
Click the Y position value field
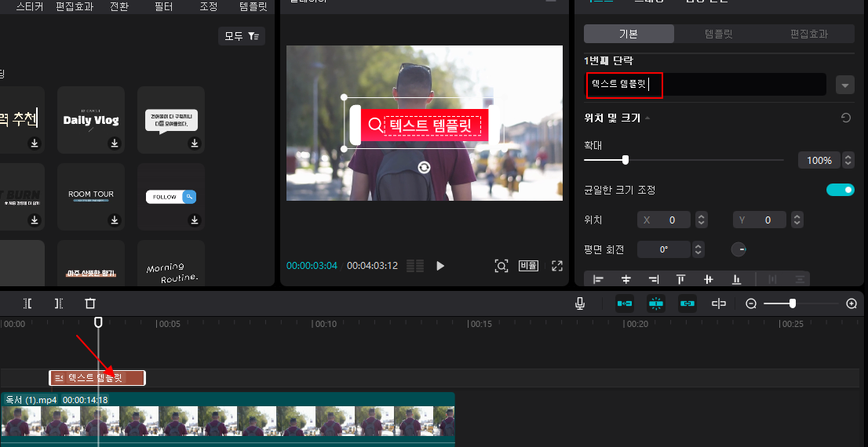[760, 220]
